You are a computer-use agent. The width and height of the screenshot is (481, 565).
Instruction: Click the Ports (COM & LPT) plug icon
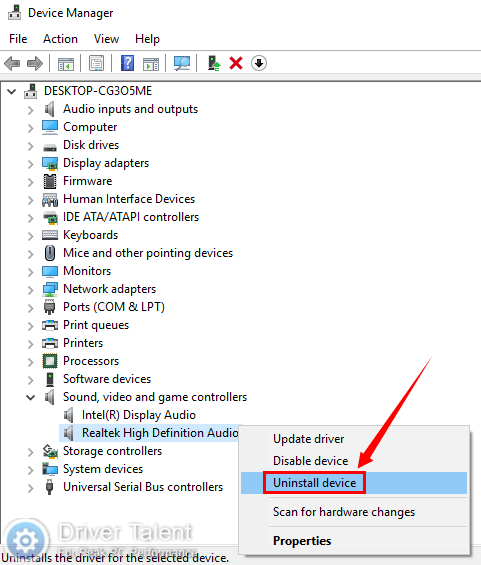coord(49,307)
